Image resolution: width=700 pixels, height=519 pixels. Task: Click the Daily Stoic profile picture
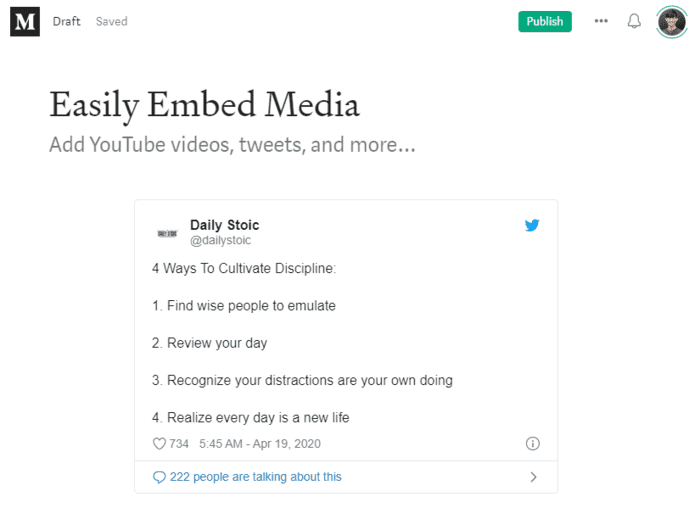pos(167,232)
